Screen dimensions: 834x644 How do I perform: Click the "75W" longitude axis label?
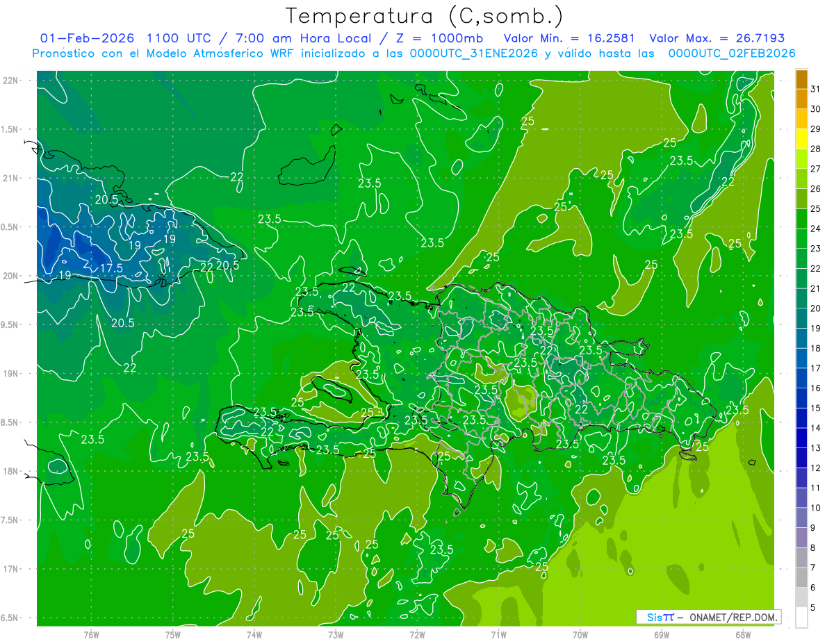tap(173, 634)
